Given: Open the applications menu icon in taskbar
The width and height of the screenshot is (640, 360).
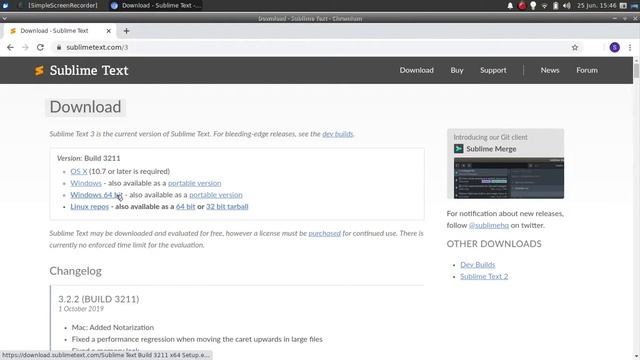Looking at the screenshot, I should click(5, 5).
